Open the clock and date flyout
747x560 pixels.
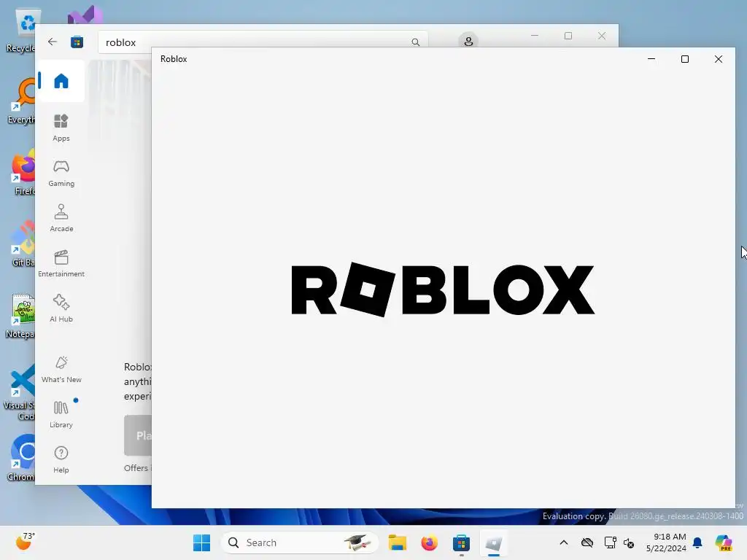tap(666, 542)
